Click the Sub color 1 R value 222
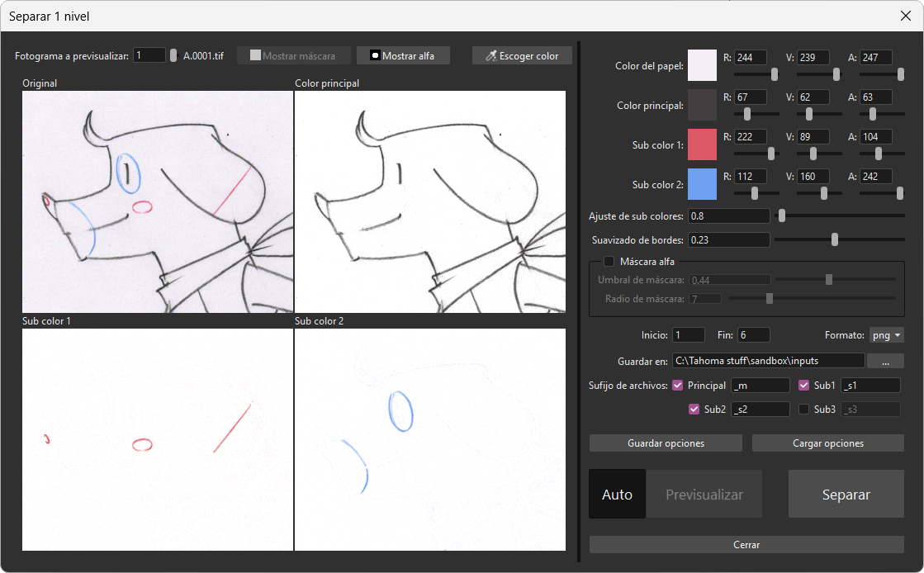 [751, 136]
